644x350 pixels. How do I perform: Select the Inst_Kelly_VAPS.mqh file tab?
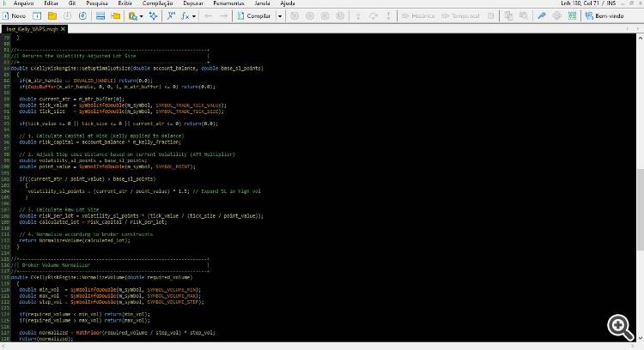(32, 29)
